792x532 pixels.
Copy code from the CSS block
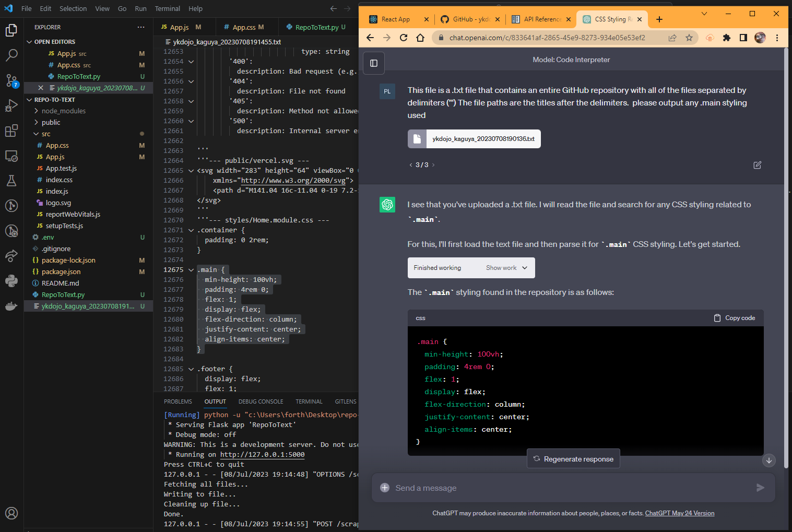click(734, 318)
